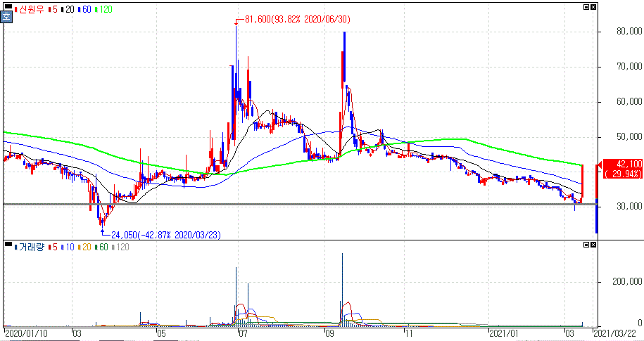644x341 pixels.
Task: Select the orange 20 volume average legend
Action: [x=84, y=247]
